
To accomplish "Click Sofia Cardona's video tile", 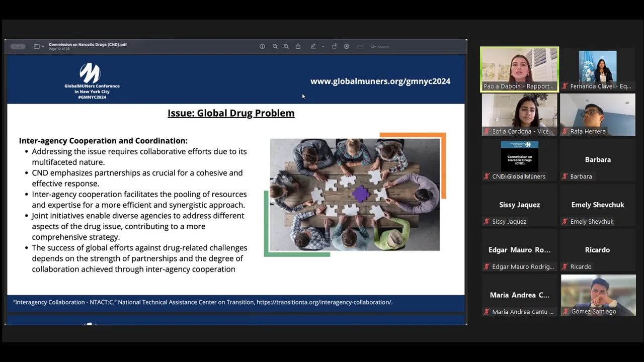I will pos(519,114).
